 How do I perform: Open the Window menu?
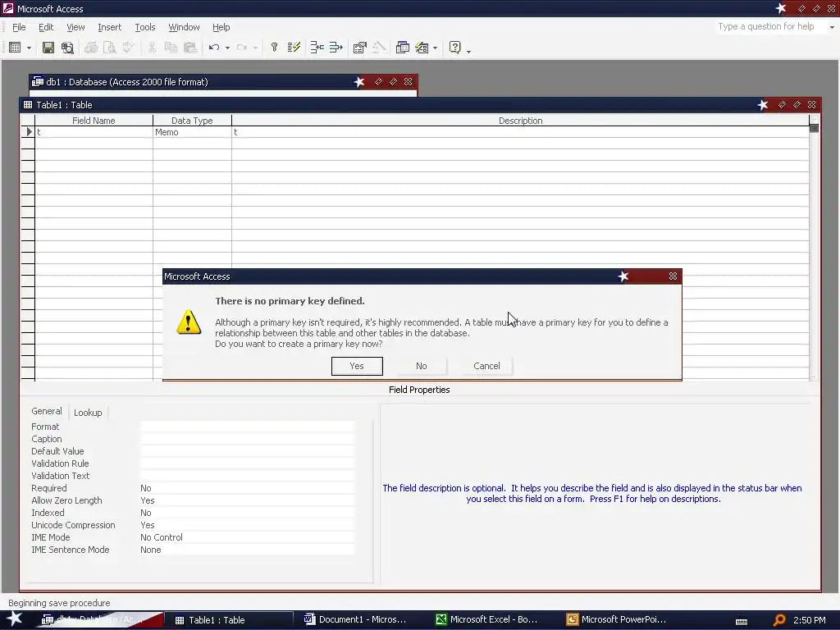click(x=184, y=27)
